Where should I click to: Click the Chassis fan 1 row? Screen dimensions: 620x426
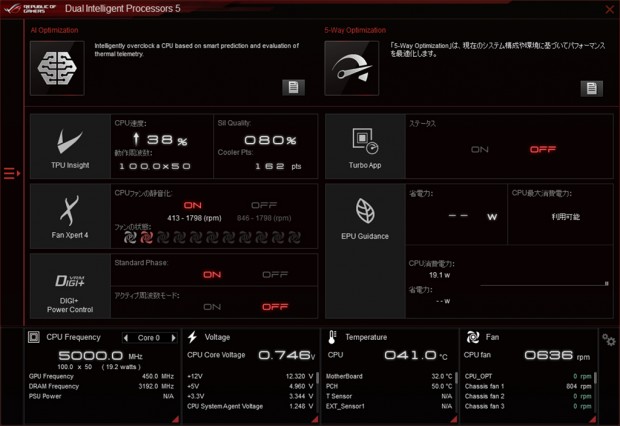click(x=528, y=386)
